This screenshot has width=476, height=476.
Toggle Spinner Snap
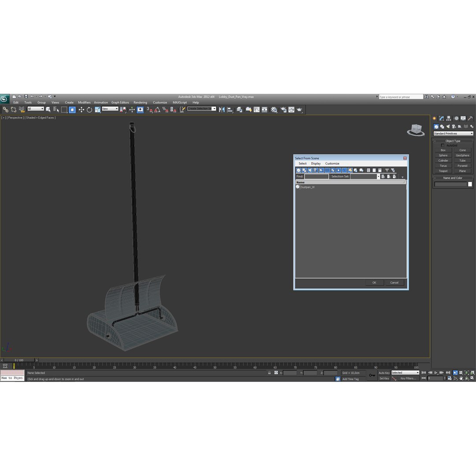[x=173, y=110]
